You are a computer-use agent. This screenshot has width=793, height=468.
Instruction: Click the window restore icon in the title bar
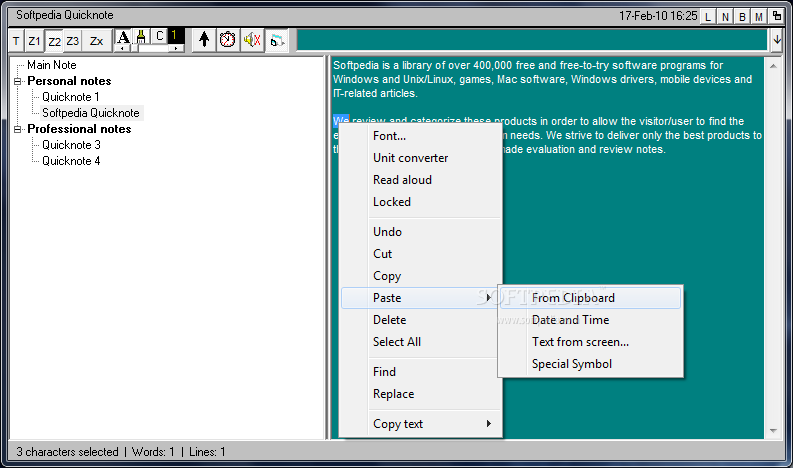pos(776,16)
